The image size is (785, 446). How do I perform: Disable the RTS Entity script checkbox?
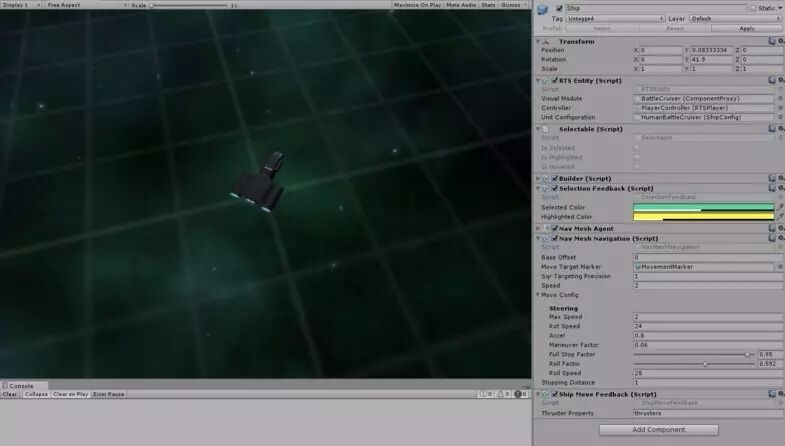(555, 80)
